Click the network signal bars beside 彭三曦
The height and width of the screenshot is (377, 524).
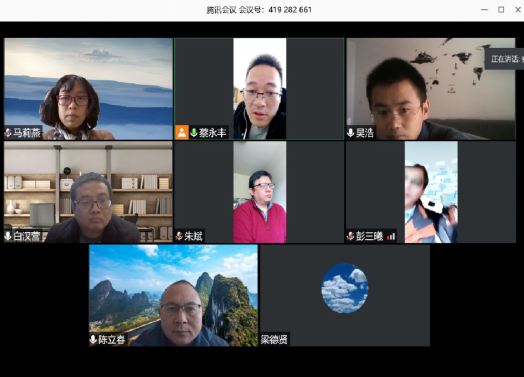coord(391,237)
